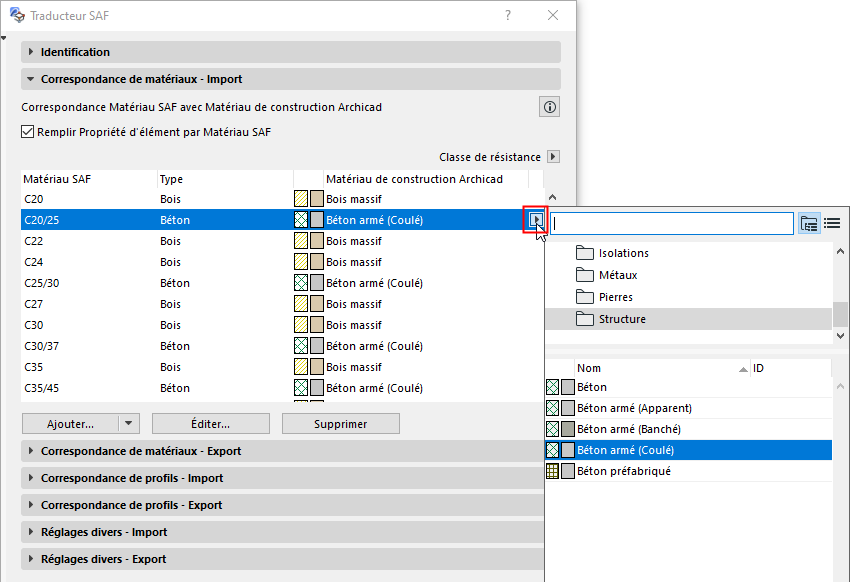Click the Matériau SAF column header

(x=89, y=179)
